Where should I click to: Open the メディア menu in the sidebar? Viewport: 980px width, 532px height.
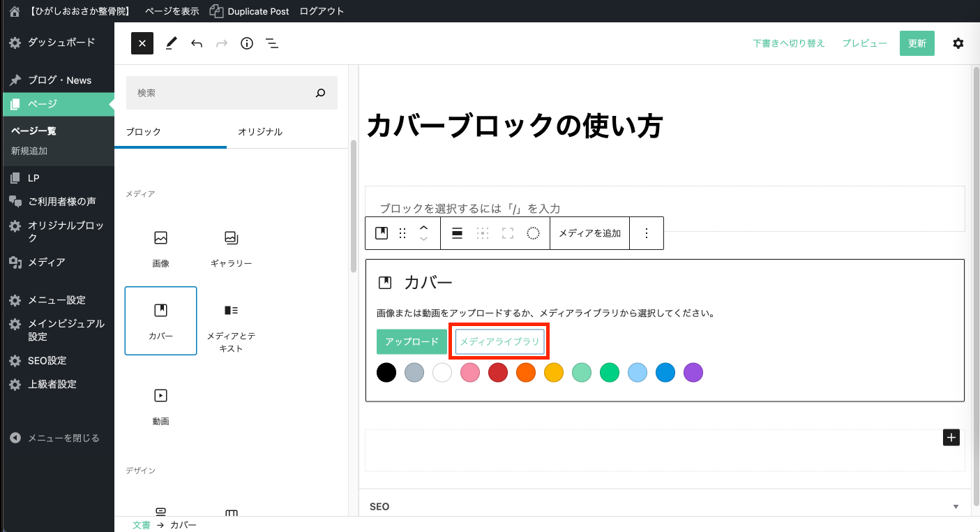tap(46, 263)
